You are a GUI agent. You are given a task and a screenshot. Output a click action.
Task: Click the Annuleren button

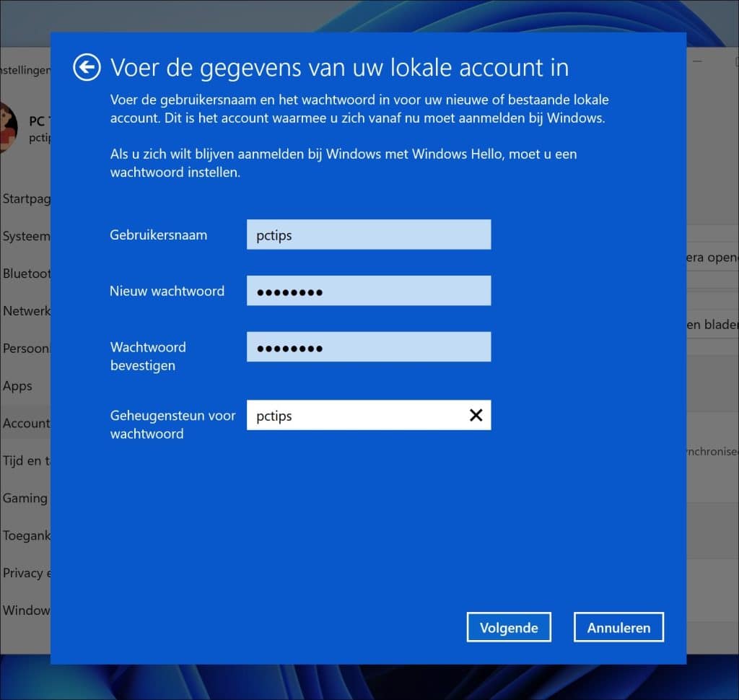click(x=618, y=627)
